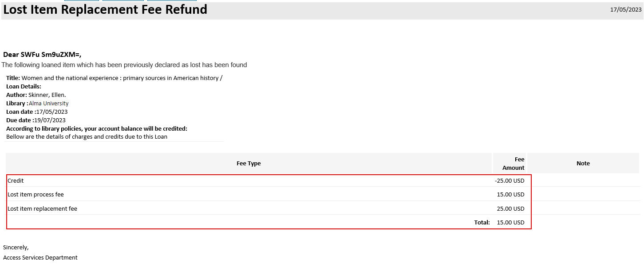Click the Total 15.00 USD amount
Screen dimensions: 644x264
510,223
